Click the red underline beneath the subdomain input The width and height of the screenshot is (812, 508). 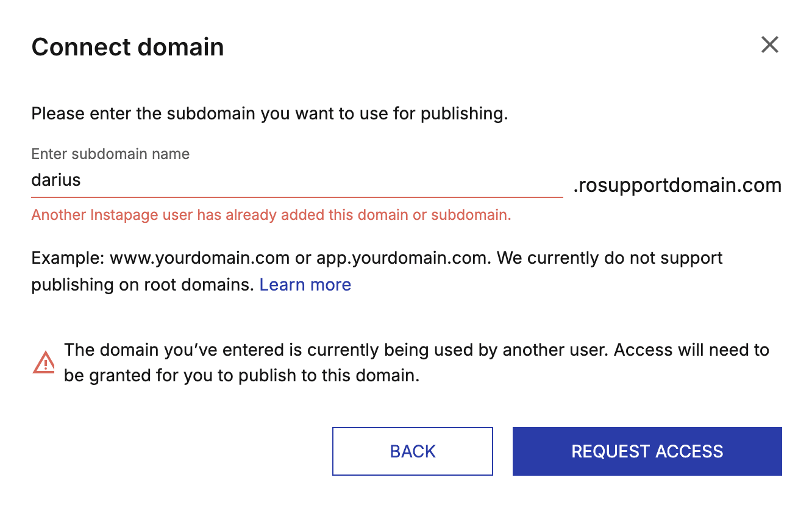pyautogui.click(x=297, y=197)
